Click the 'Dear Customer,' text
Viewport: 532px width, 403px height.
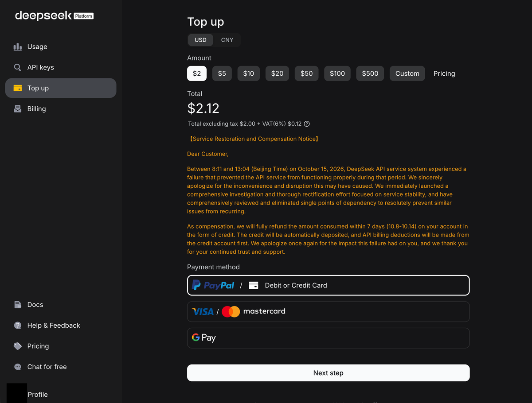click(x=208, y=154)
